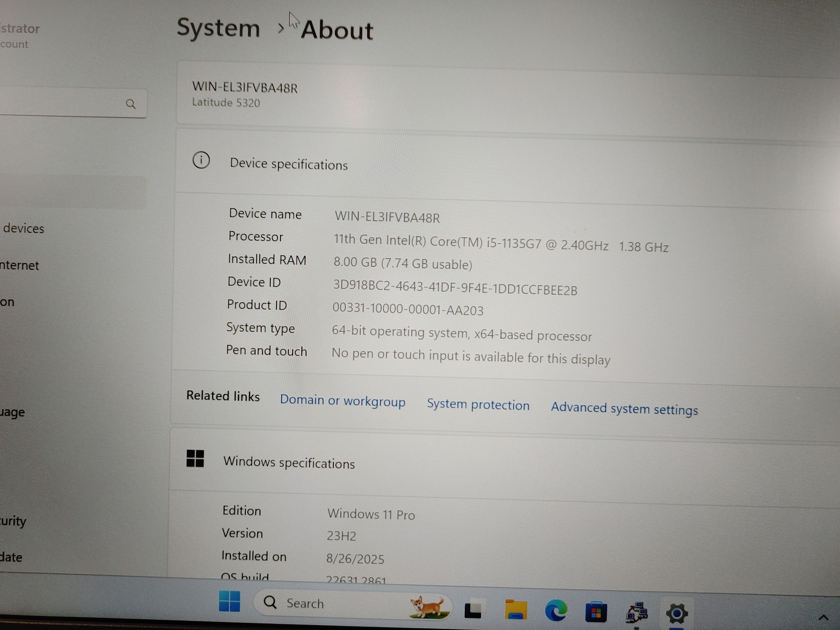Launch File Explorer from taskbar
The image size is (840, 630).
point(516,610)
